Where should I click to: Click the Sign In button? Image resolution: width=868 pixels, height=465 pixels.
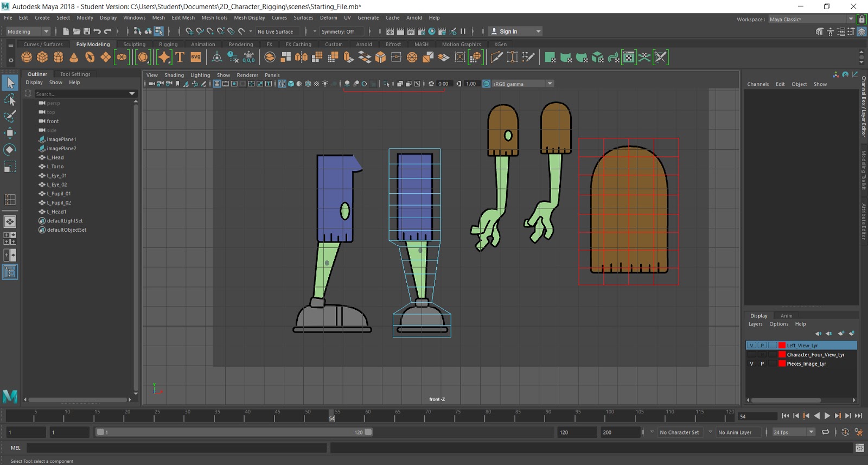508,31
